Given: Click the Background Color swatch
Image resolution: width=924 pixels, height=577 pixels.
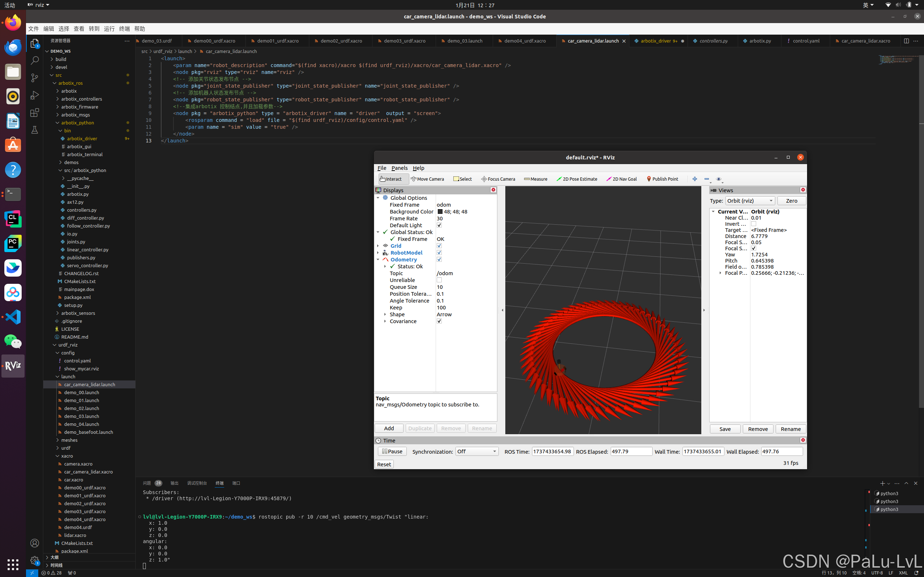Looking at the screenshot, I should coord(440,212).
